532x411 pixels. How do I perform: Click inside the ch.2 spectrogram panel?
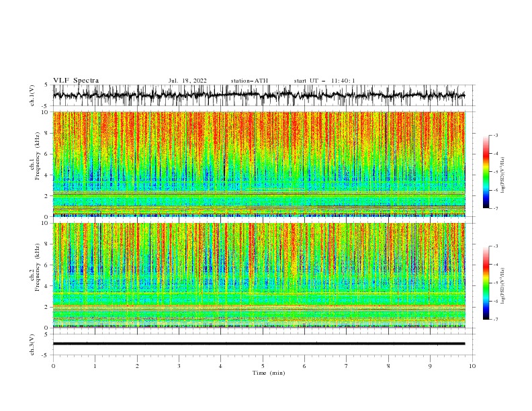pos(259,275)
